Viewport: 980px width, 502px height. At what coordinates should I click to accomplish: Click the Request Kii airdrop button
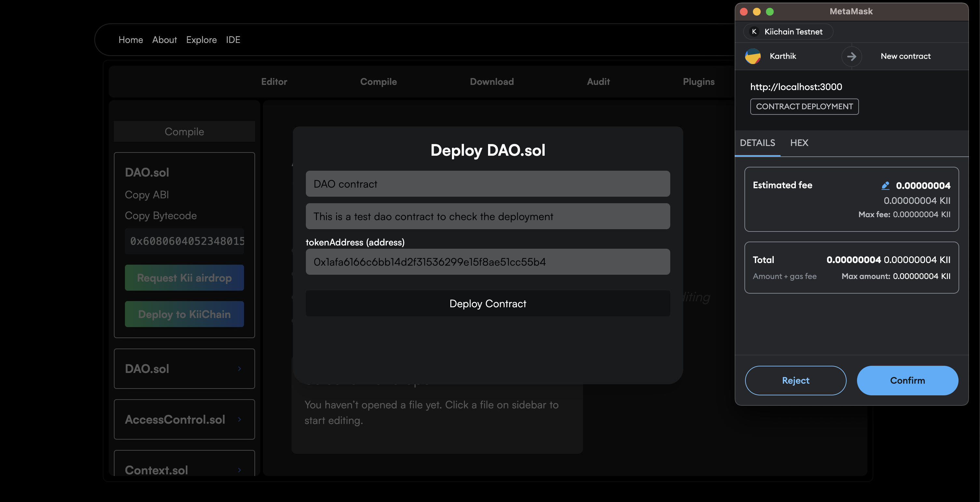point(184,278)
